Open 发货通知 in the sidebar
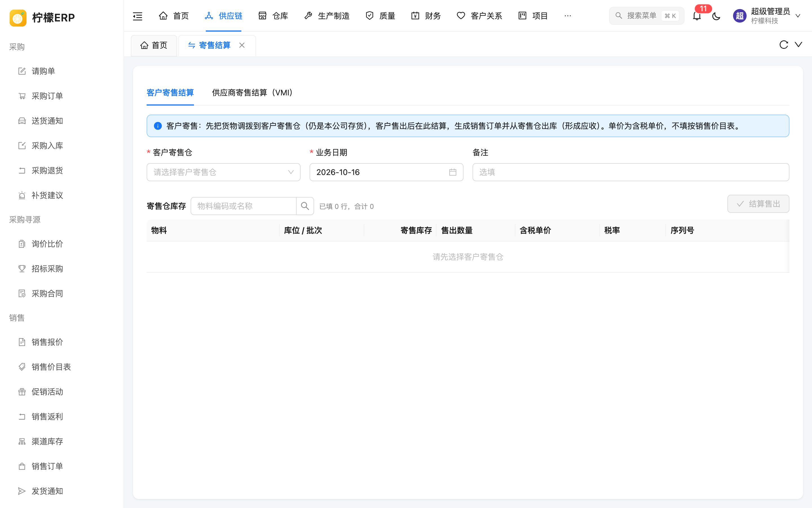The height and width of the screenshot is (508, 812). click(x=62, y=491)
